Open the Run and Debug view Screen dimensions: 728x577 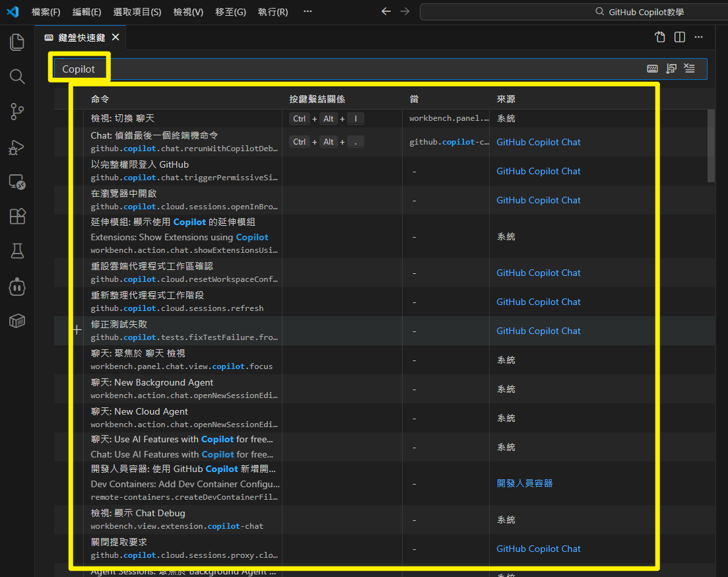click(17, 147)
